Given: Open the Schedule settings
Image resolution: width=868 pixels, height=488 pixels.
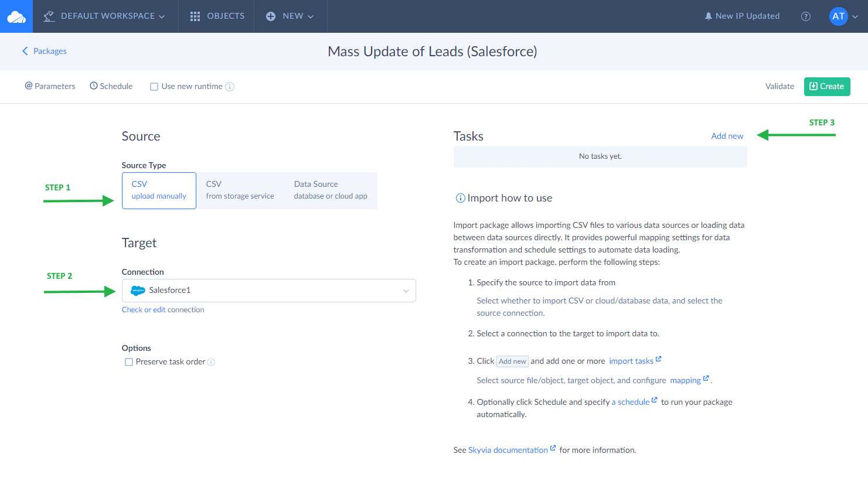Looking at the screenshot, I should [111, 86].
